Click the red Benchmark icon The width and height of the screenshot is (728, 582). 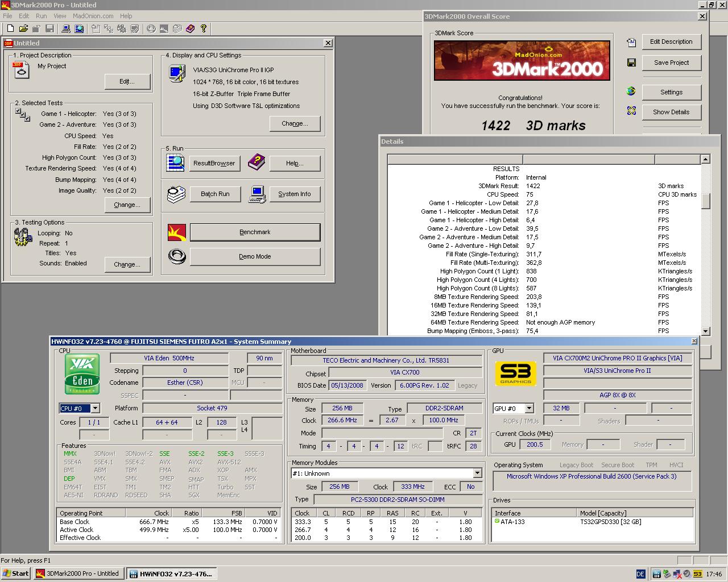click(x=177, y=232)
